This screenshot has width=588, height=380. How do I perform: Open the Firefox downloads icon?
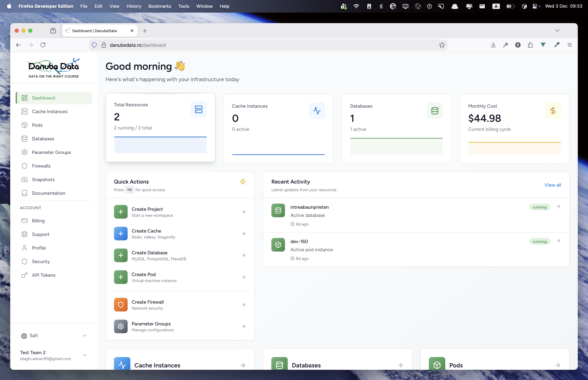(x=493, y=45)
